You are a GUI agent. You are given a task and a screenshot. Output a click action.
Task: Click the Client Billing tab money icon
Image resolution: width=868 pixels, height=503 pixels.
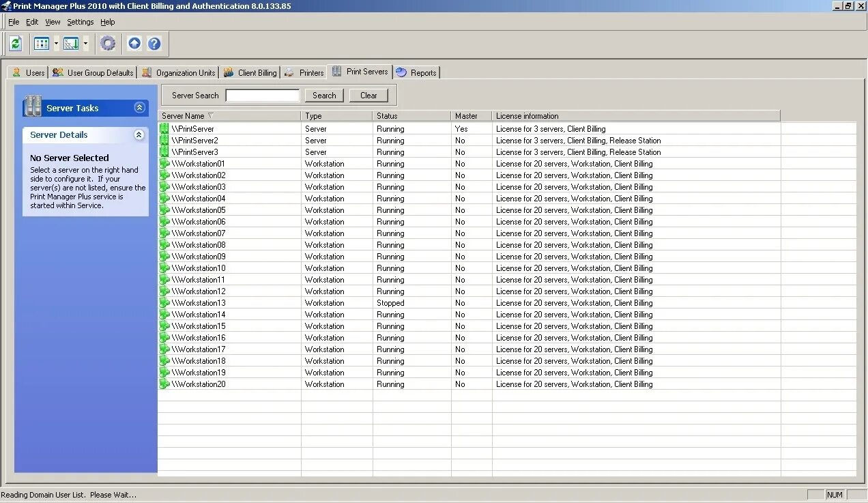(230, 72)
